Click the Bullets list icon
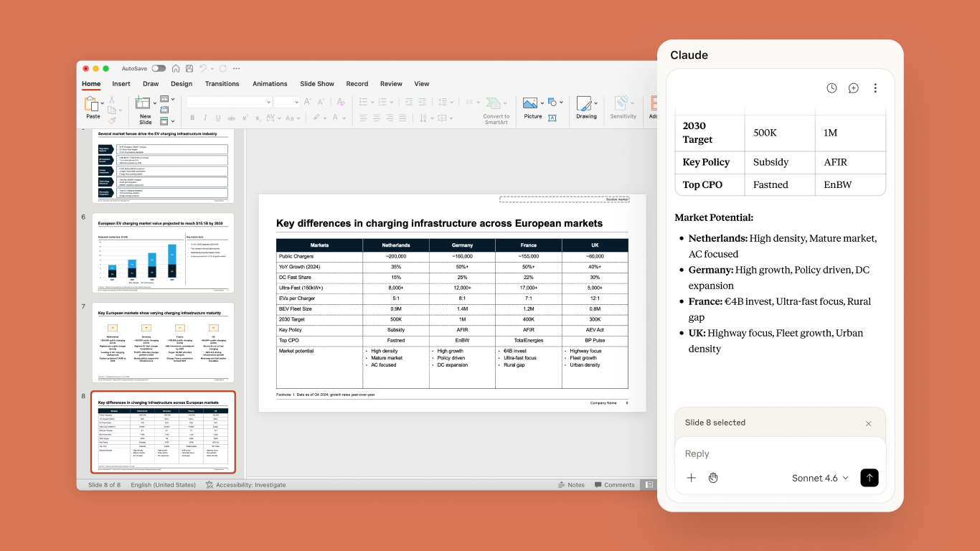This screenshot has width=980, height=551. [x=363, y=102]
